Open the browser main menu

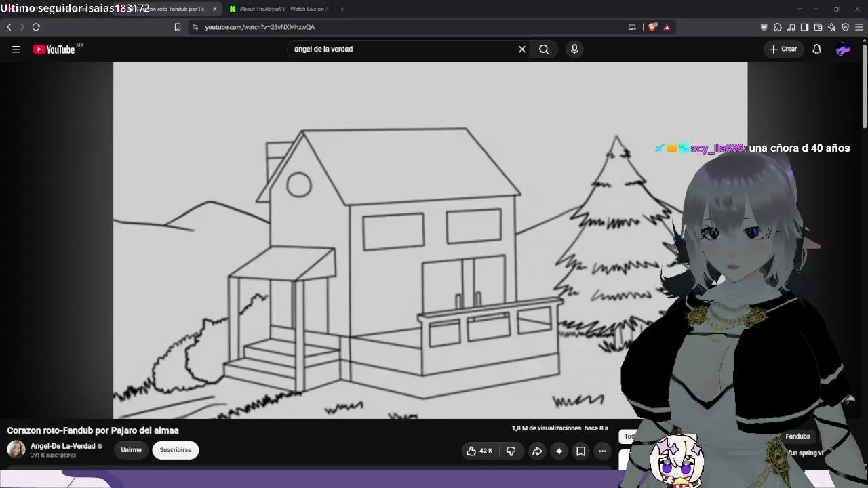tap(859, 27)
